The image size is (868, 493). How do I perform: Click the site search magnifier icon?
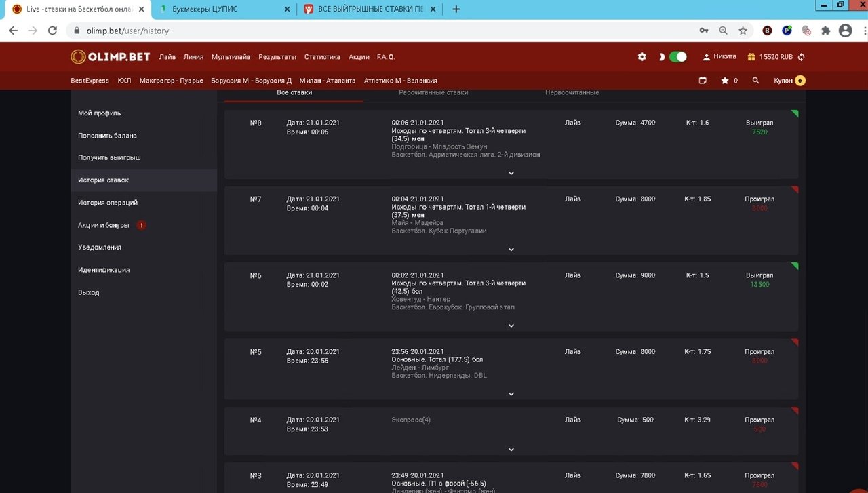(755, 81)
